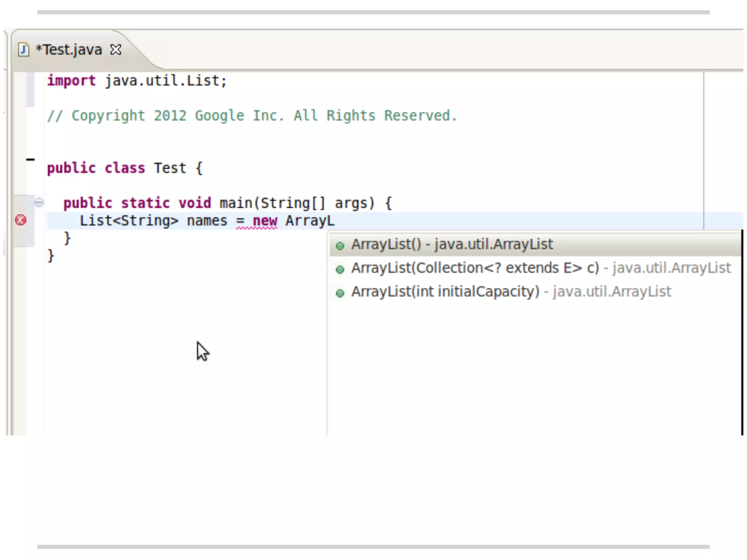Click green icon next to ArrayList(Collection) proposal

(x=340, y=270)
